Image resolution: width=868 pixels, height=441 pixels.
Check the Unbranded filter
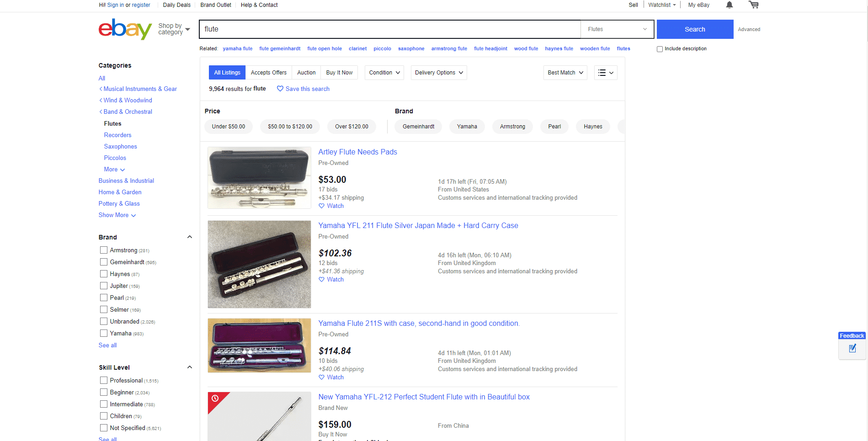(x=104, y=321)
